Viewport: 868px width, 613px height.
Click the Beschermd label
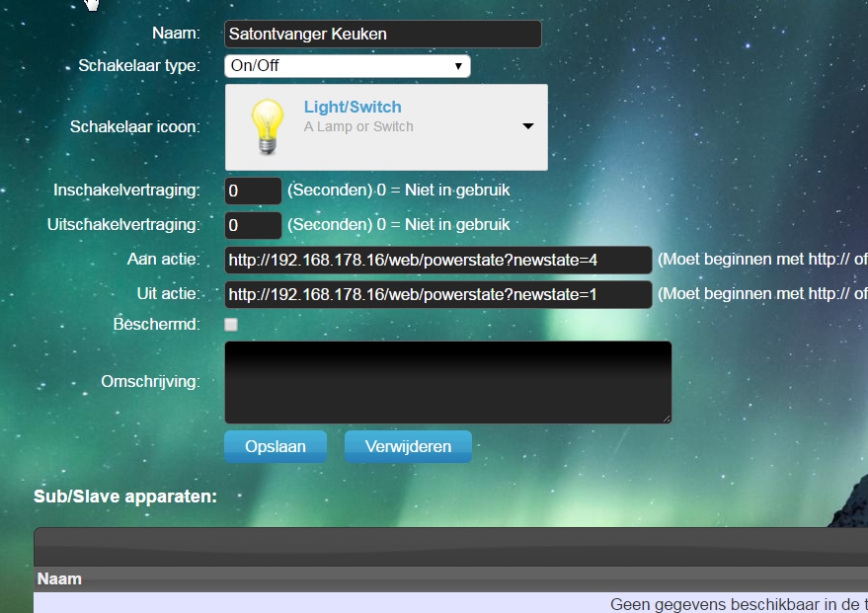(156, 324)
